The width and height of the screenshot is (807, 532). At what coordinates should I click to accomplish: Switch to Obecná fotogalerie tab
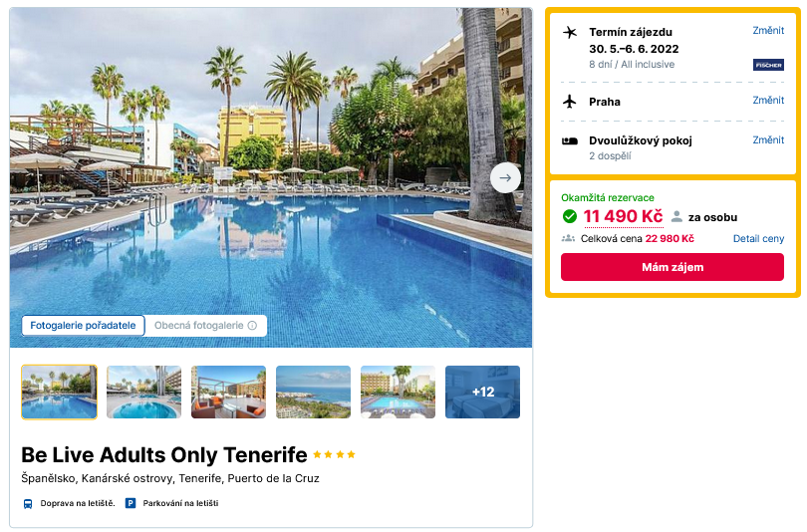pos(205,326)
